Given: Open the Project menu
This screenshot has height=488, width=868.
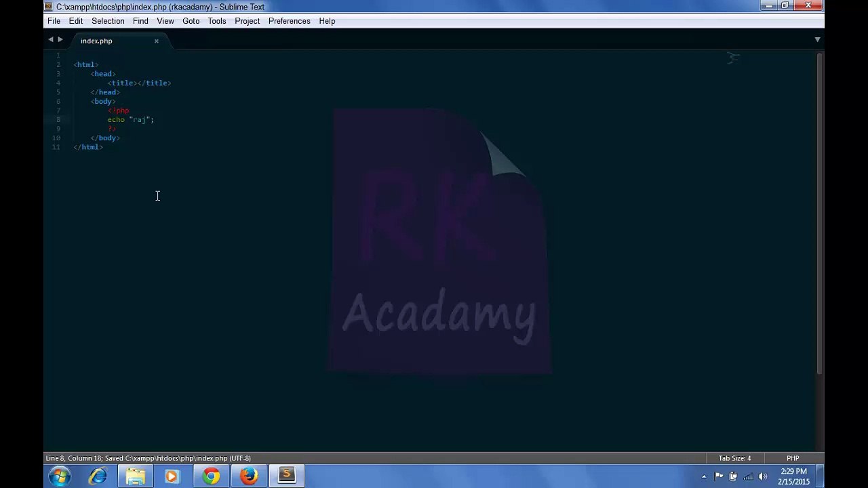Looking at the screenshot, I should [248, 21].
